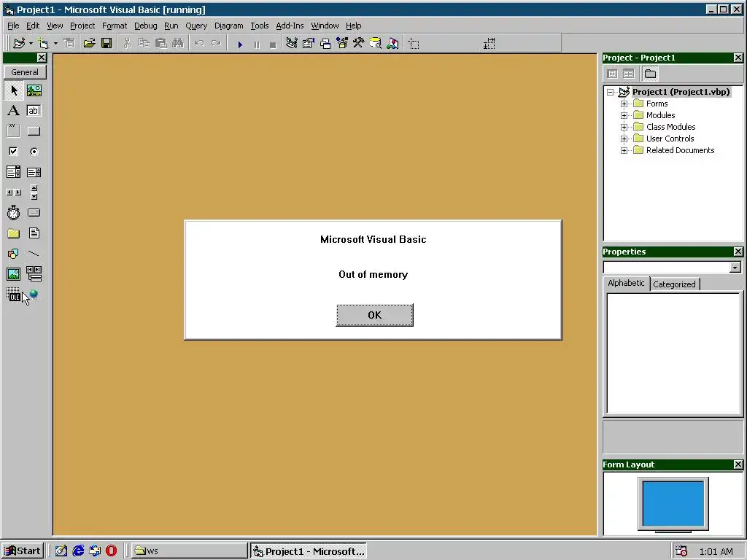The image size is (747, 560).
Task: Select the Image control tool
Action: pyautogui.click(x=14, y=274)
